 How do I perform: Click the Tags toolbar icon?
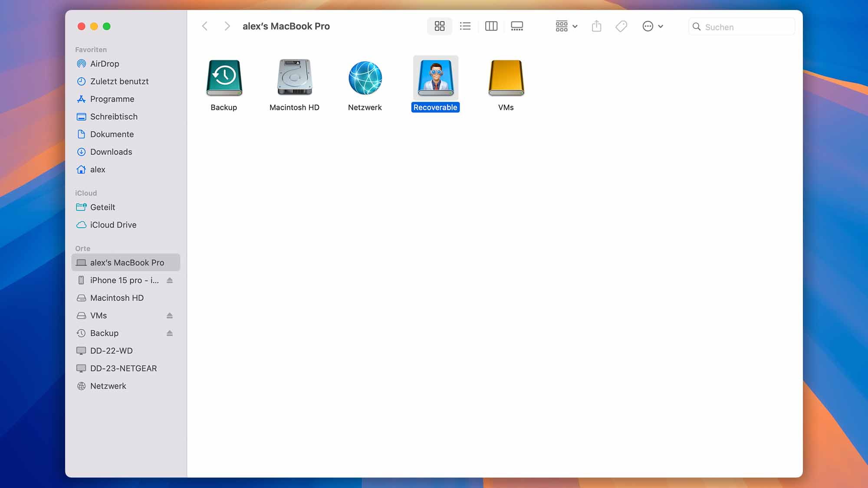(x=621, y=26)
